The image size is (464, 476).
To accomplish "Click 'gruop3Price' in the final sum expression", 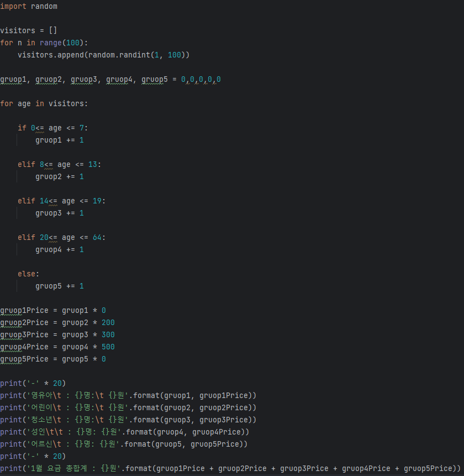I will (304, 468).
